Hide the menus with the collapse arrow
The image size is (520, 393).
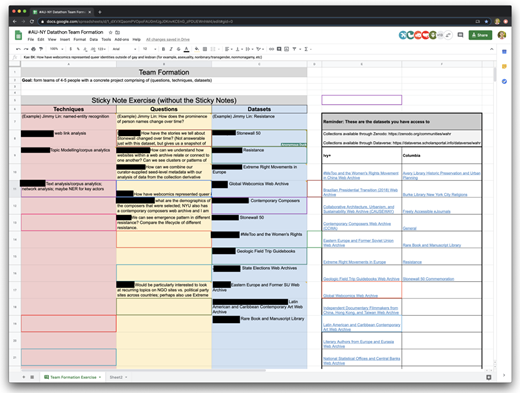[491, 49]
